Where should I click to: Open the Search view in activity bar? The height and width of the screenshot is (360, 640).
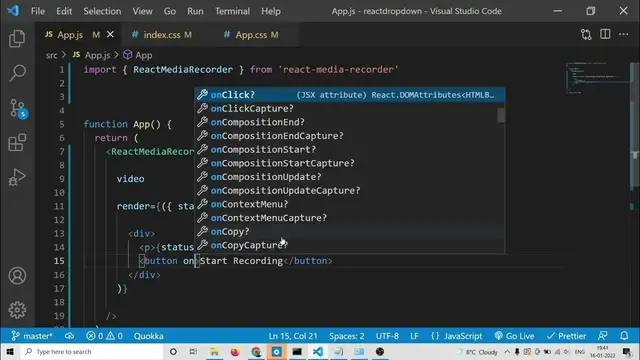[x=17, y=73]
